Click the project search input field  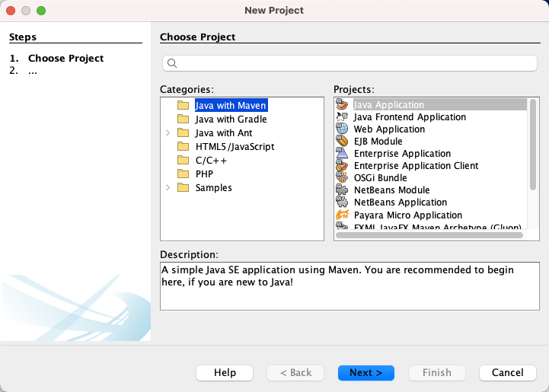(x=350, y=63)
